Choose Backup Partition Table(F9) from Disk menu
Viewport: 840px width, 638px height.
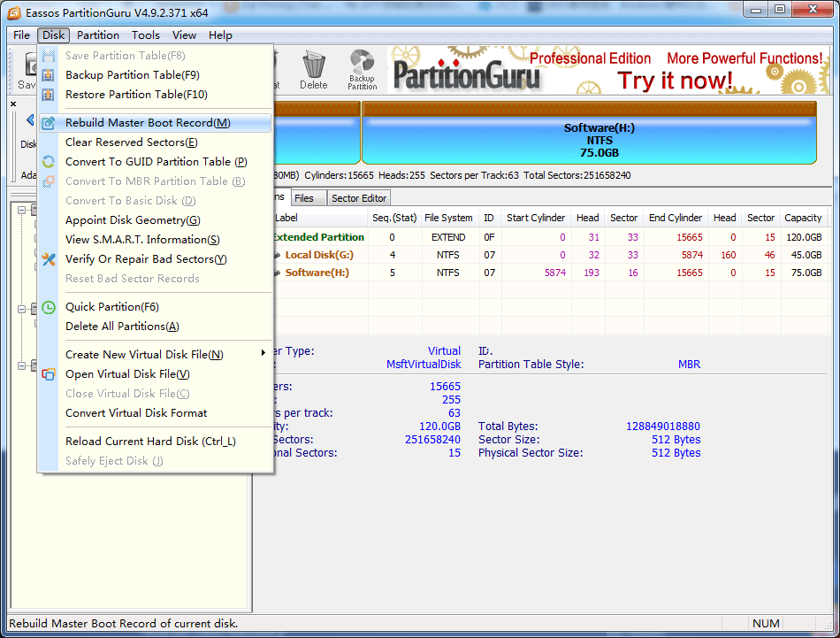click(x=133, y=75)
